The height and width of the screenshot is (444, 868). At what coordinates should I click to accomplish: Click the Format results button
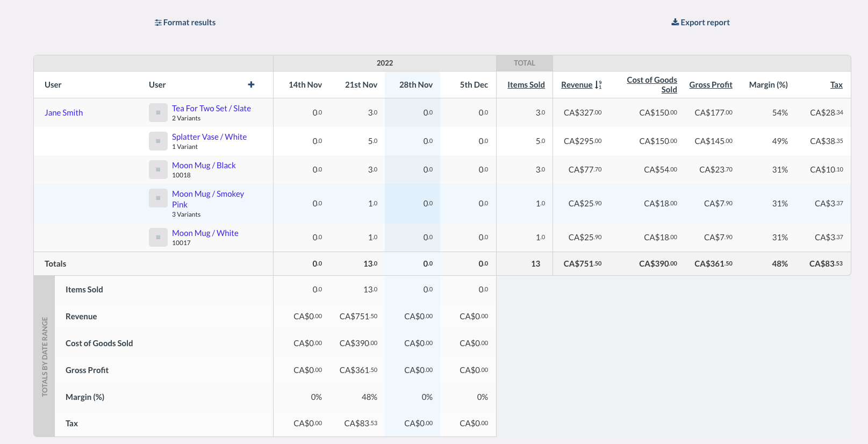189,23
